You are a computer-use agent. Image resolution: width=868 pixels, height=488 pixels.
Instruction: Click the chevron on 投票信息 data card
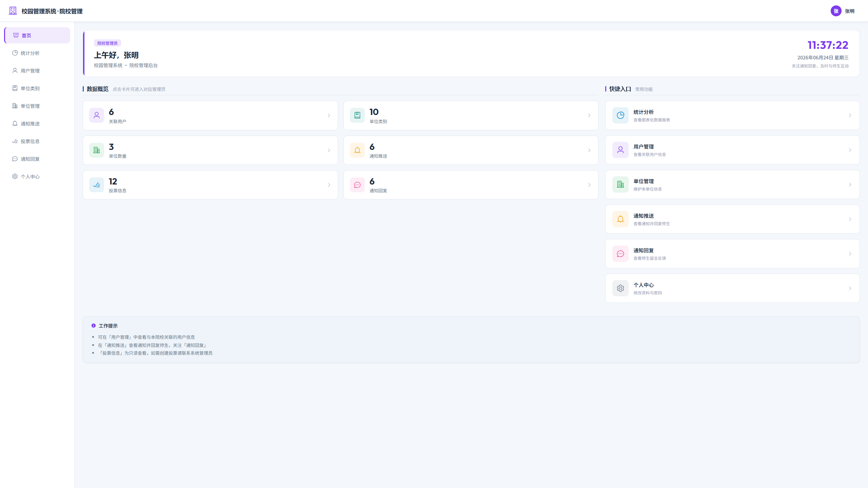329,185
